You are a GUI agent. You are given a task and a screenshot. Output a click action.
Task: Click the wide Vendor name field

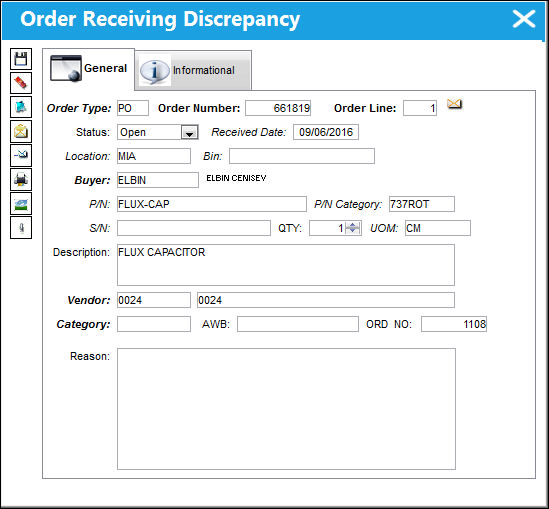point(326,300)
